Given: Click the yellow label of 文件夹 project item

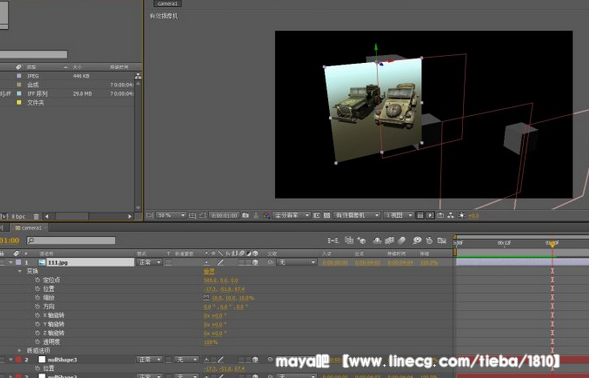Looking at the screenshot, I should [x=19, y=102].
